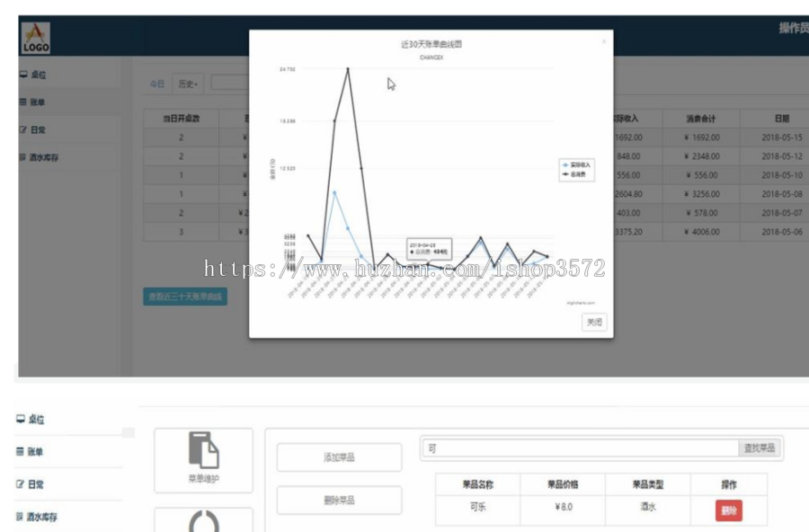Select 酒水库存 text in the lower sidebar
Image resolution: width=809 pixels, height=532 pixels.
click(41, 517)
